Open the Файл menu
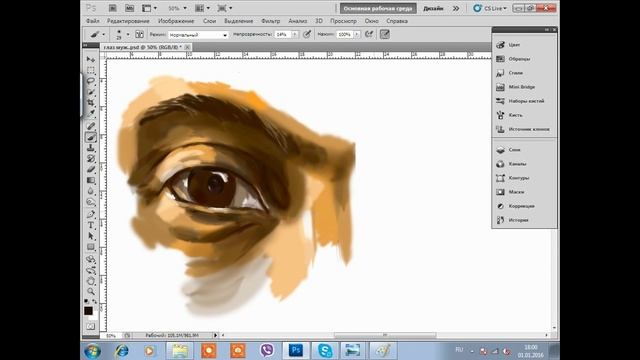The width and height of the screenshot is (640, 360). (93, 21)
